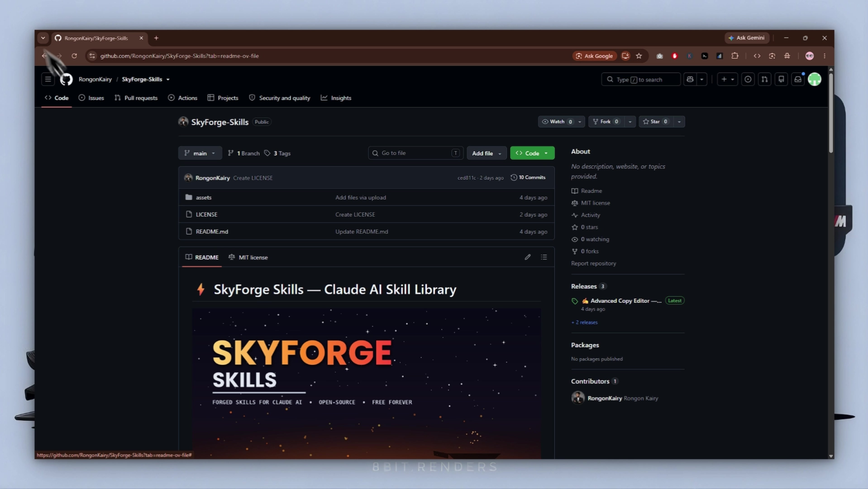
Task: Open the Insights tab
Action: [336, 98]
